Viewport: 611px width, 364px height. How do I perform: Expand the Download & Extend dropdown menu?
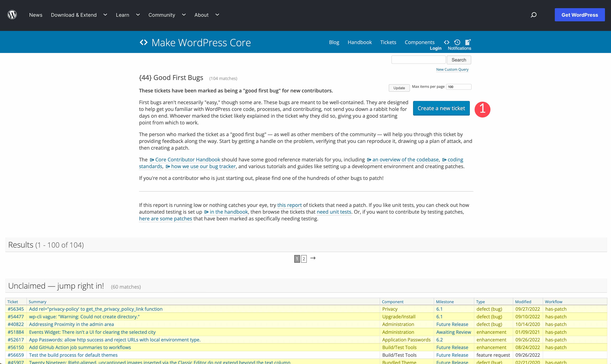[x=105, y=15]
